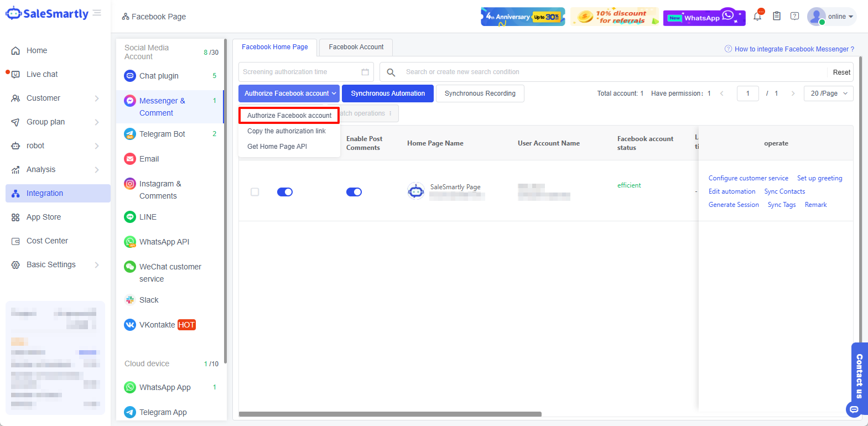This screenshot has width=868, height=426.
Task: Click the Slack channel icon
Action: coord(130,300)
